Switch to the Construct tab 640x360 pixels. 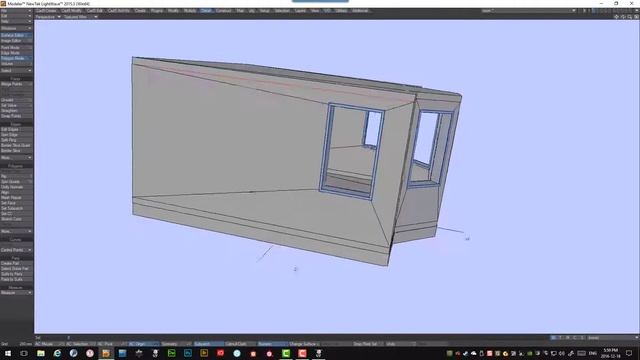click(x=224, y=11)
